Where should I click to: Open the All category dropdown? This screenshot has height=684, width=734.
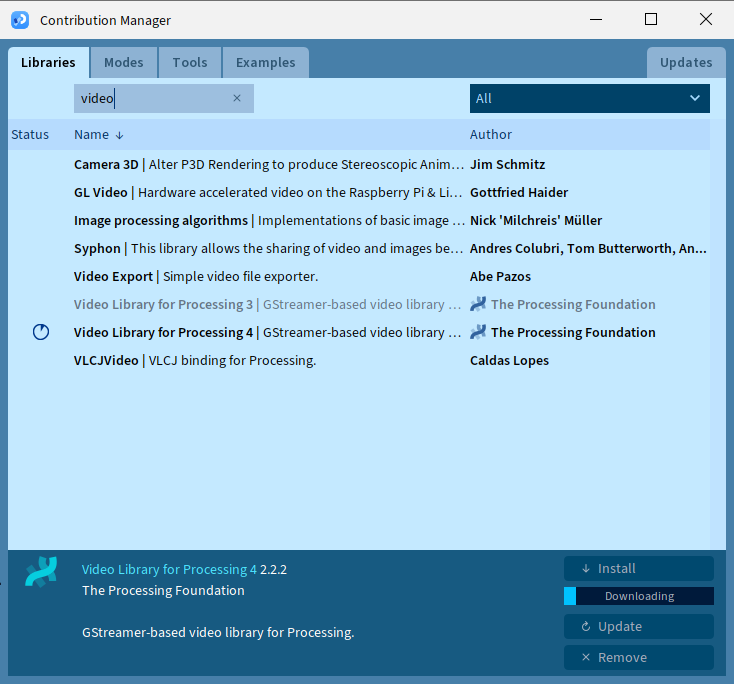coord(589,98)
